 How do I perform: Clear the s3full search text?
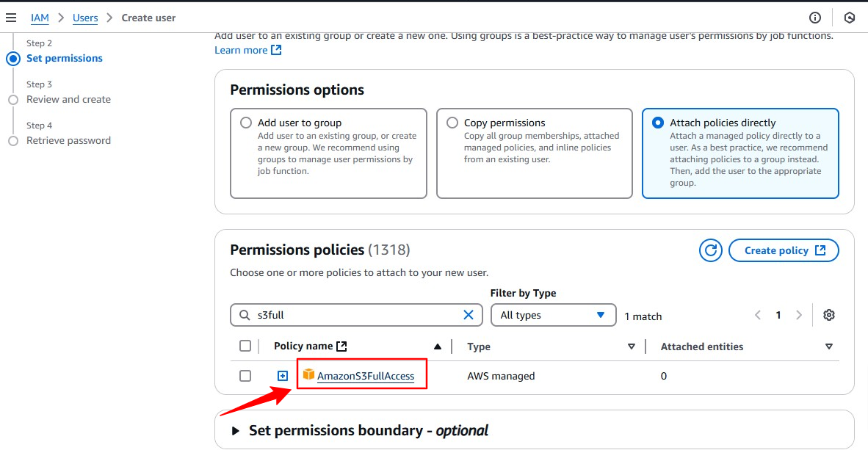pos(469,315)
